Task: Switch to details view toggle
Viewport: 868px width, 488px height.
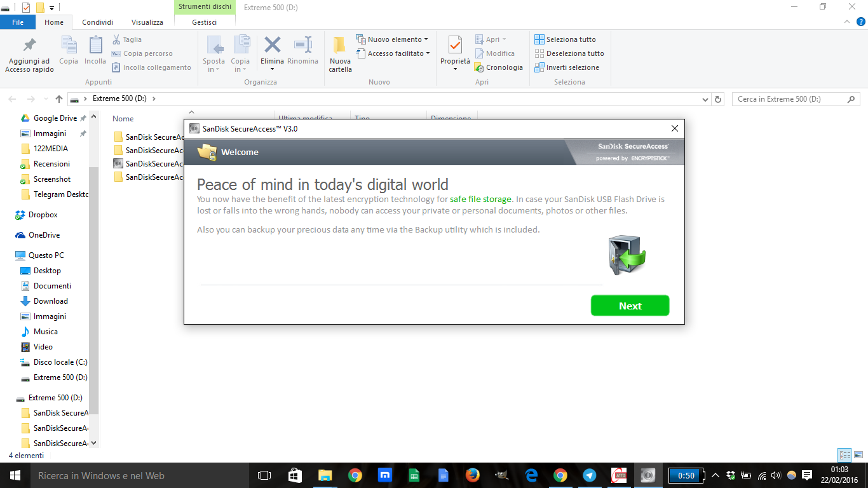Action: tap(844, 456)
